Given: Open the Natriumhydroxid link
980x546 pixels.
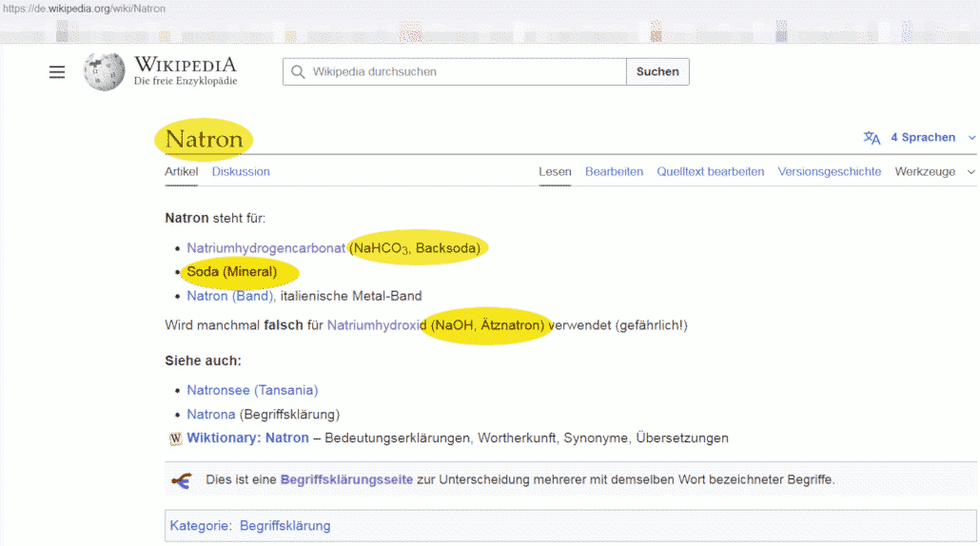Looking at the screenshot, I should pos(377,325).
